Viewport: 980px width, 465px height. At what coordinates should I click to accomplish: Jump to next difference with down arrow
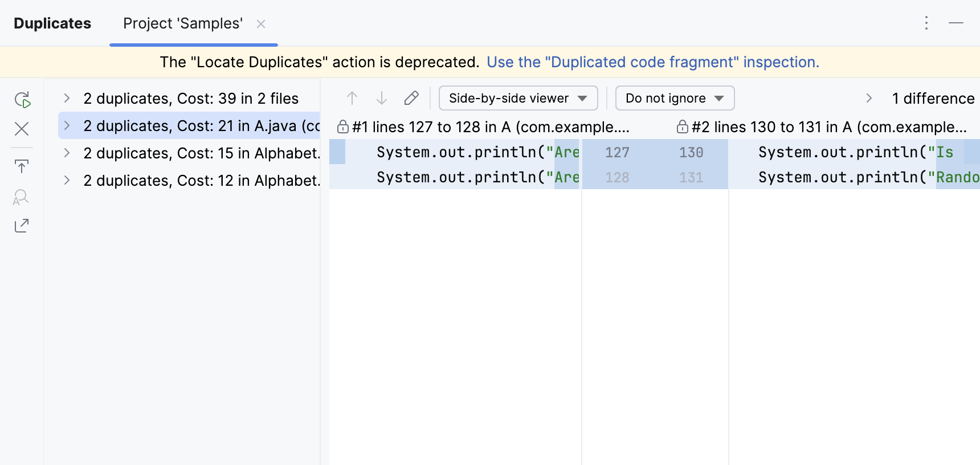(x=382, y=98)
